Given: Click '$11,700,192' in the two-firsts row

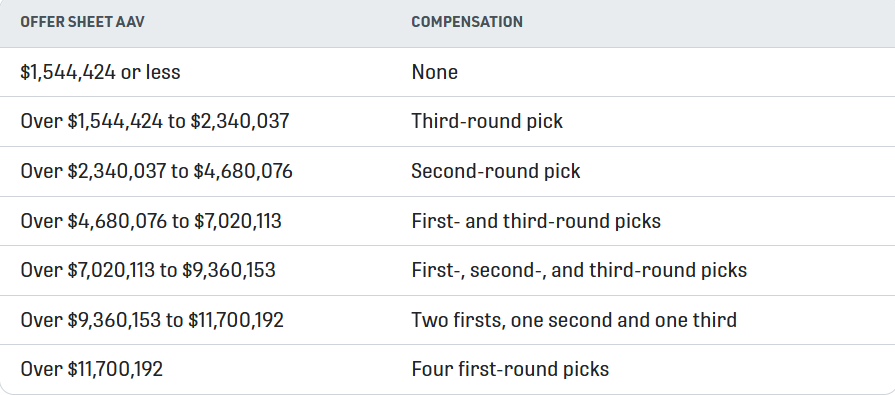Looking at the screenshot, I should click(x=236, y=320).
